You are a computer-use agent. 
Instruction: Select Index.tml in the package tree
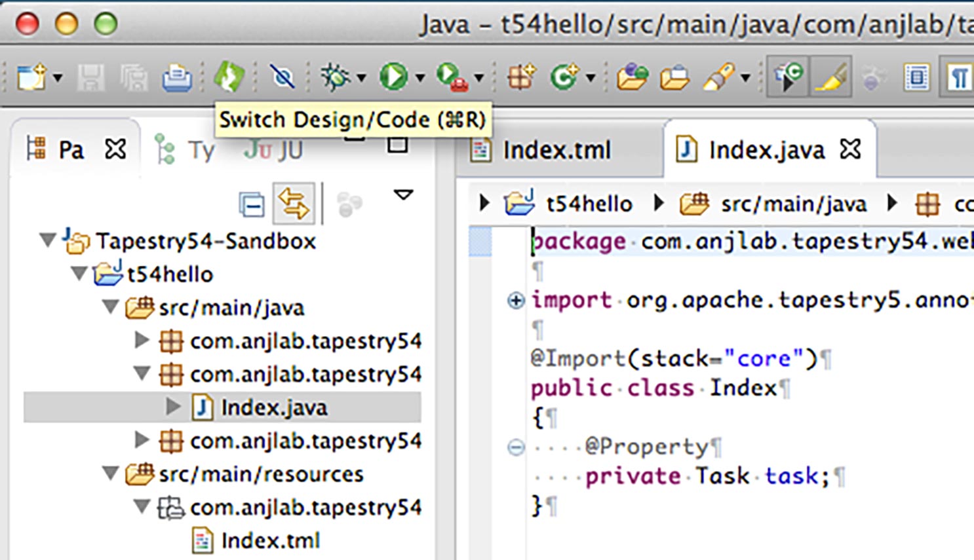point(270,540)
